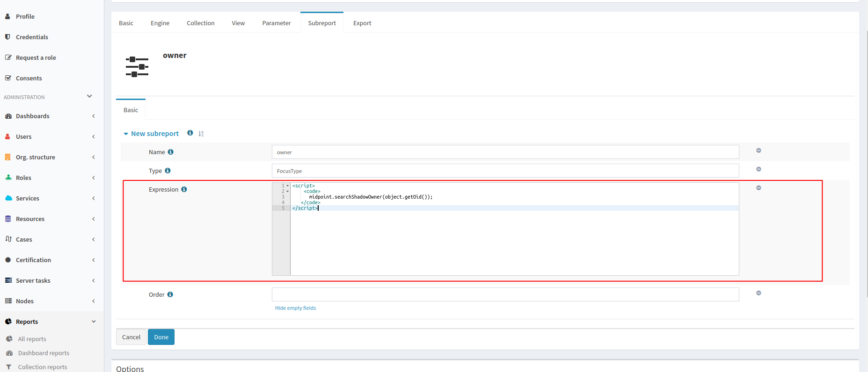Viewport: 868px width, 372px height.
Task: Click the info icon beside New subreport
Action: (x=190, y=133)
